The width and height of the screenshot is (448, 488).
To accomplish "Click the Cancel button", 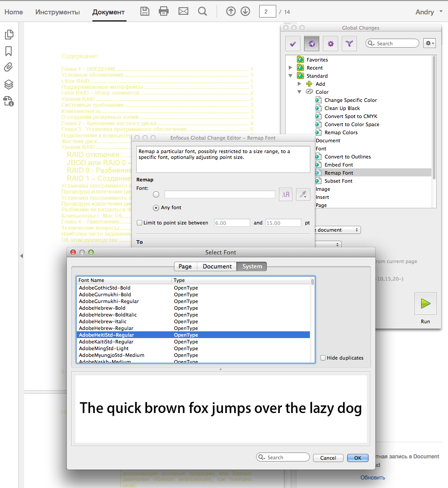I will [x=328, y=457].
